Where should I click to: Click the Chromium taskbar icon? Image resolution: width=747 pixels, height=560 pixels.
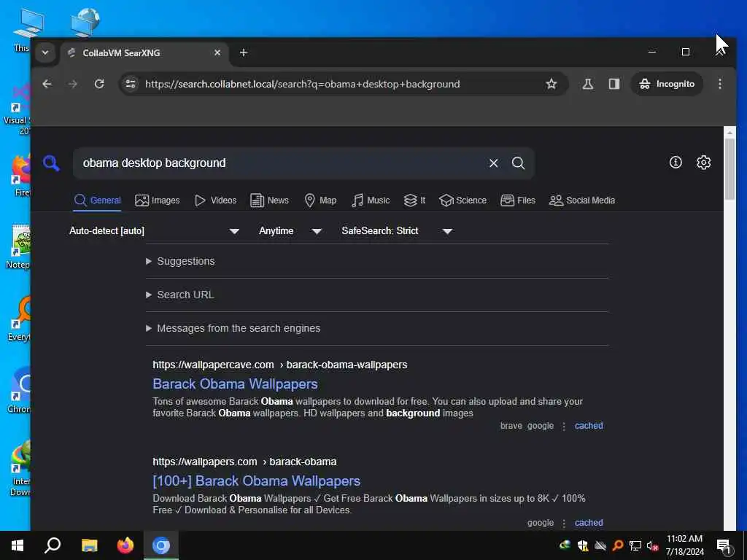point(161,545)
